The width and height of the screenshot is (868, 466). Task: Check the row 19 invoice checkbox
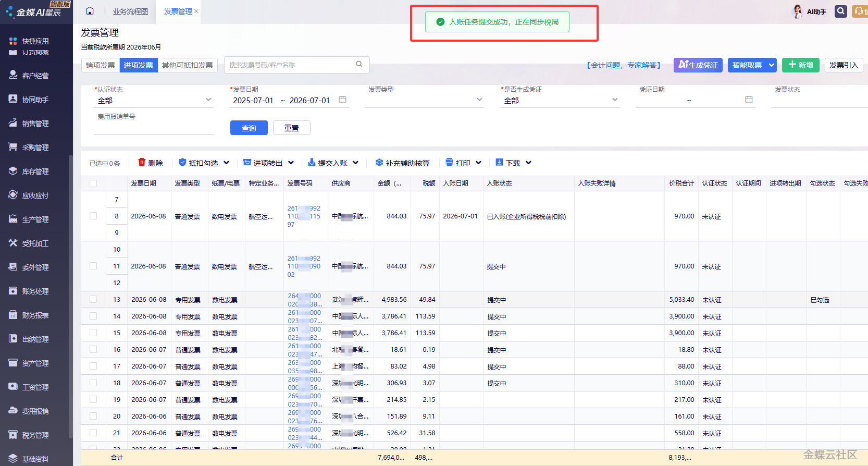pyautogui.click(x=93, y=399)
